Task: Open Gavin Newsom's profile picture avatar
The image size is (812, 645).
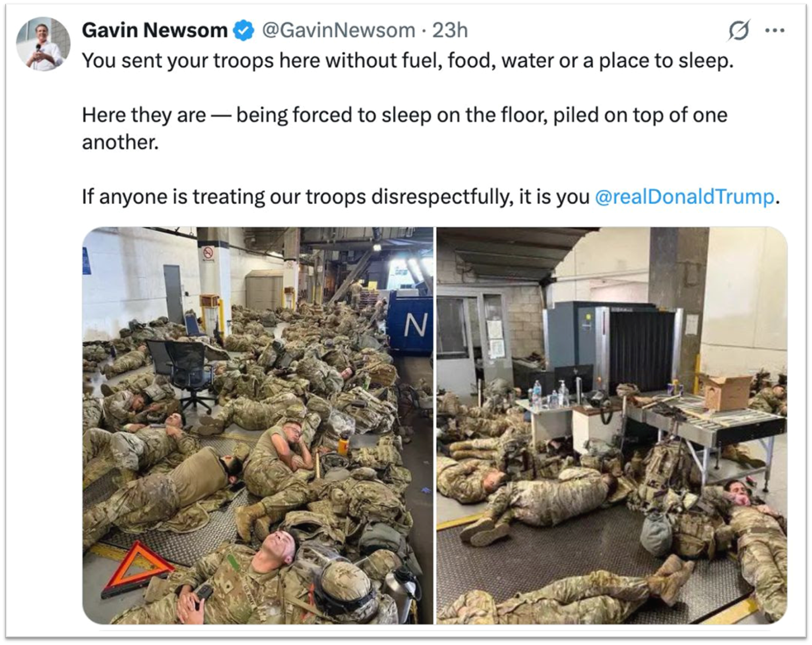Action: [44, 45]
